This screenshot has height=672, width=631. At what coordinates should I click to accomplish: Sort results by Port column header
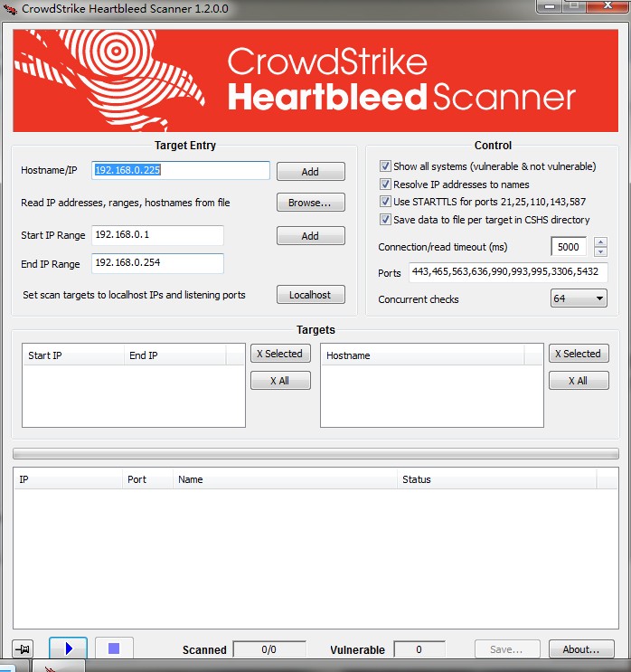pyautogui.click(x=147, y=479)
